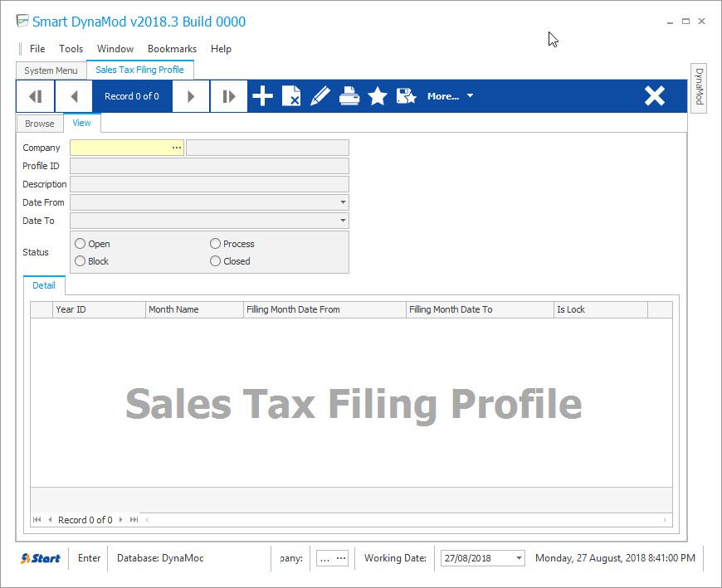The image size is (722, 588).
Task: Minimize the Smart DynaMod window
Action: pos(670,22)
